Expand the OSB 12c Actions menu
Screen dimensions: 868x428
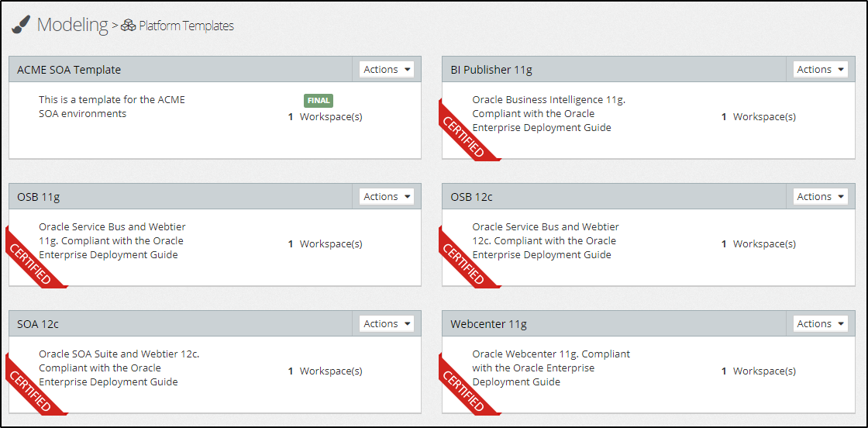820,197
